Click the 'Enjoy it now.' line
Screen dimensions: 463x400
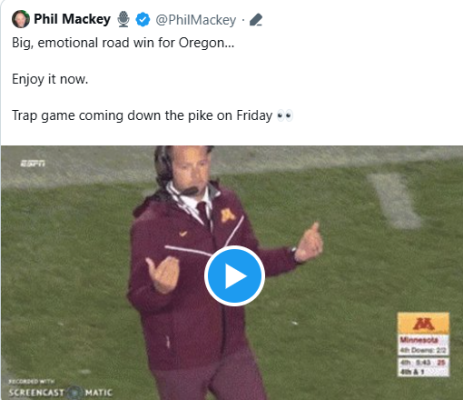pos(50,79)
